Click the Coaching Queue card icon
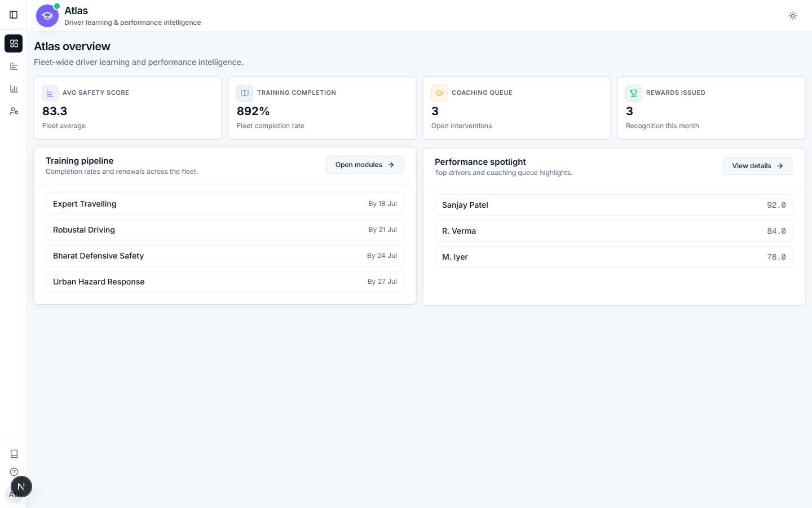812x508 pixels. tap(439, 93)
